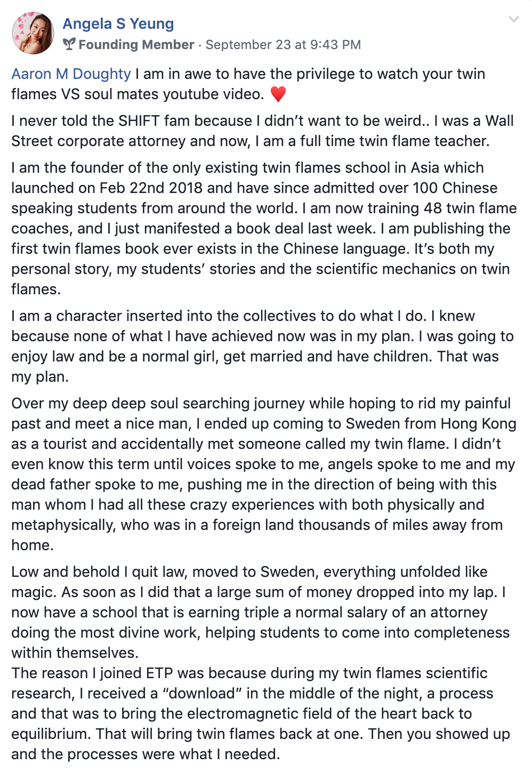
Task: Click the red heart emoji
Action: (278, 94)
